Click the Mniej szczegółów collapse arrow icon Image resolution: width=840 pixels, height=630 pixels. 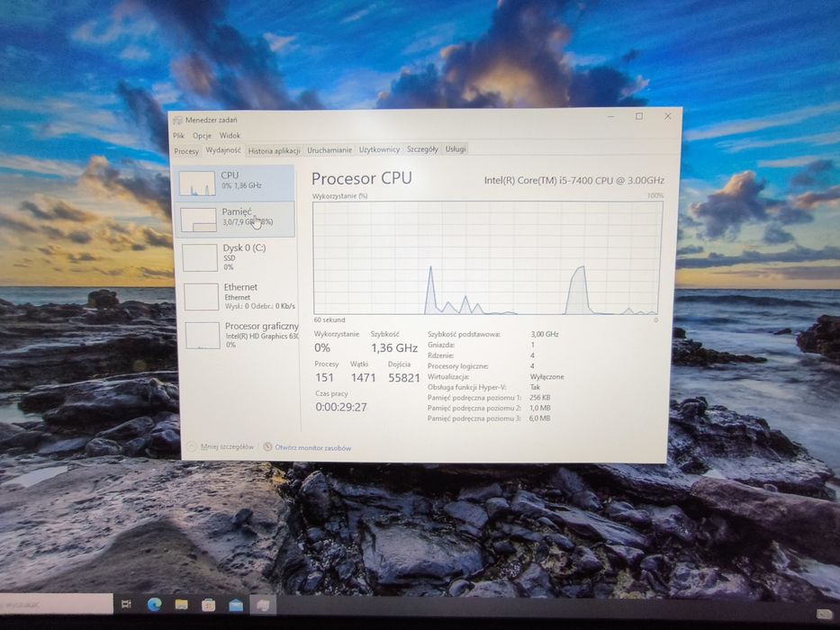tap(191, 446)
